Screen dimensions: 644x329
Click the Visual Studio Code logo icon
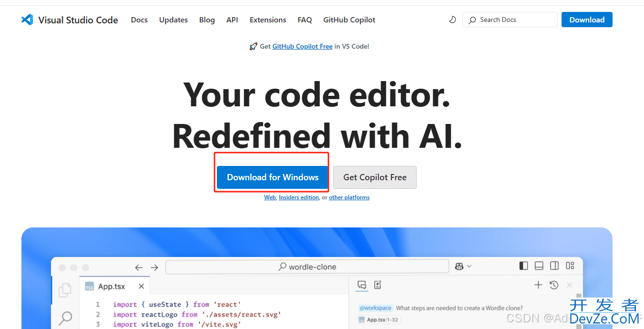pyautogui.click(x=27, y=20)
